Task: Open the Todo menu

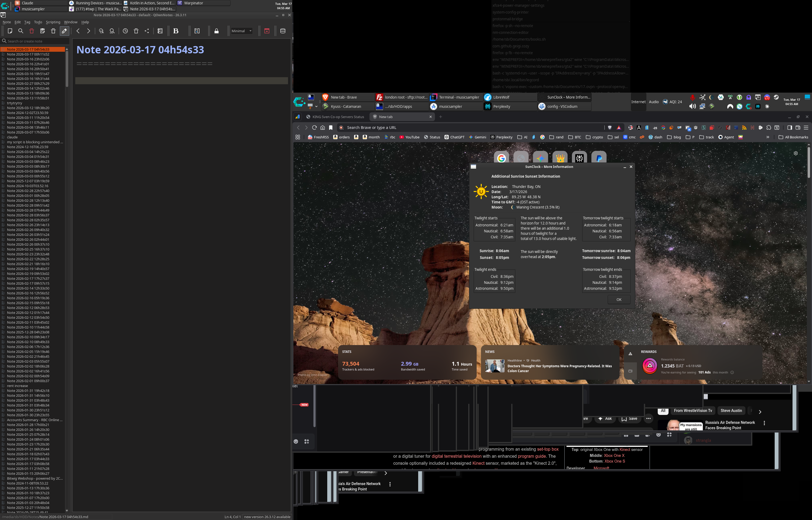Action: [38, 22]
